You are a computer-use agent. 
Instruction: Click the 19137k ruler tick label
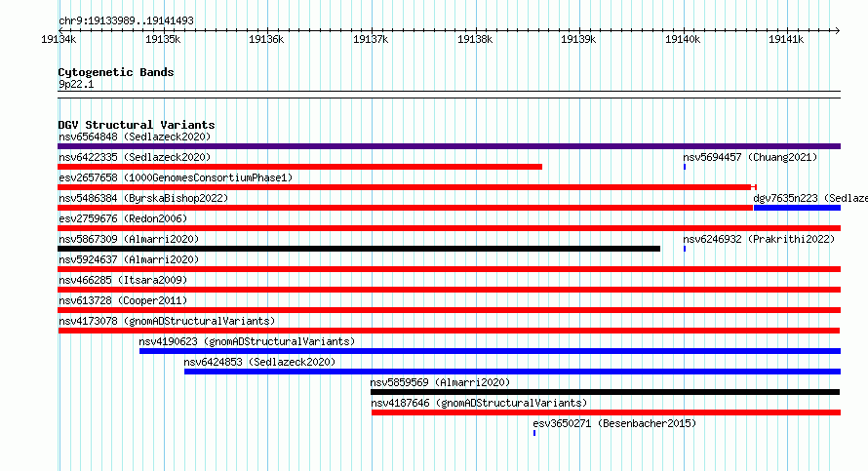[x=371, y=39]
